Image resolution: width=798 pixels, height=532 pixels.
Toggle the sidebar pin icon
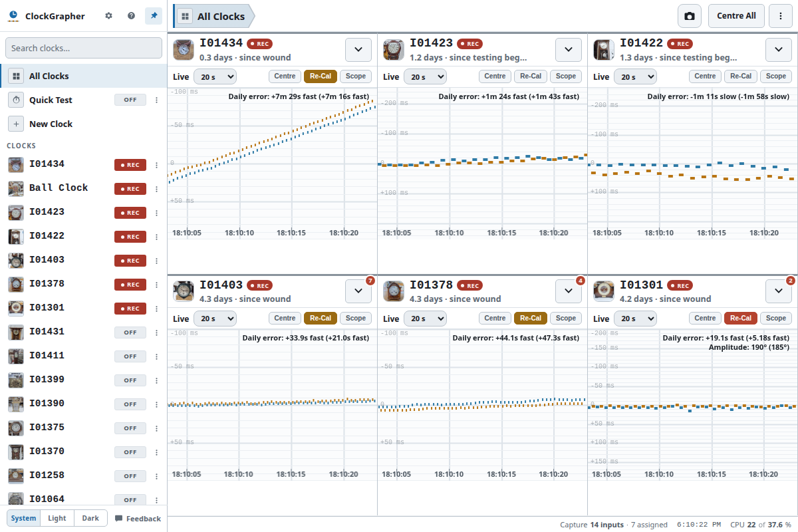pos(154,16)
